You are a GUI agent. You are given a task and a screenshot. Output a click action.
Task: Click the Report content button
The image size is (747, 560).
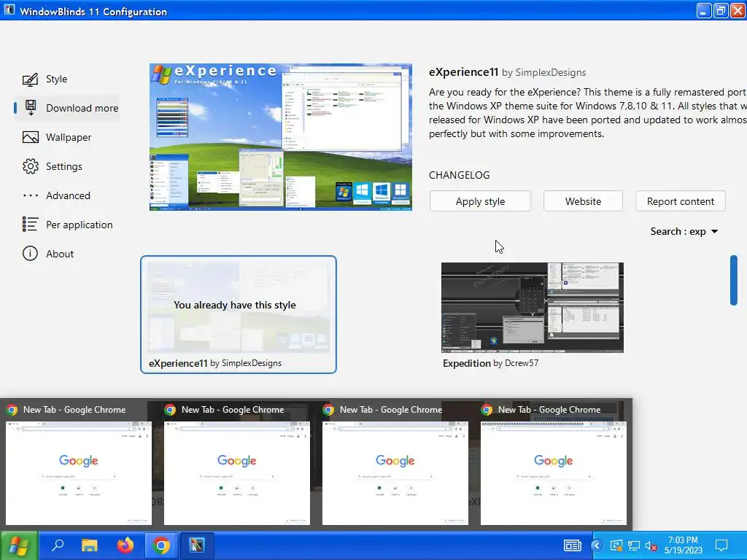pos(680,201)
